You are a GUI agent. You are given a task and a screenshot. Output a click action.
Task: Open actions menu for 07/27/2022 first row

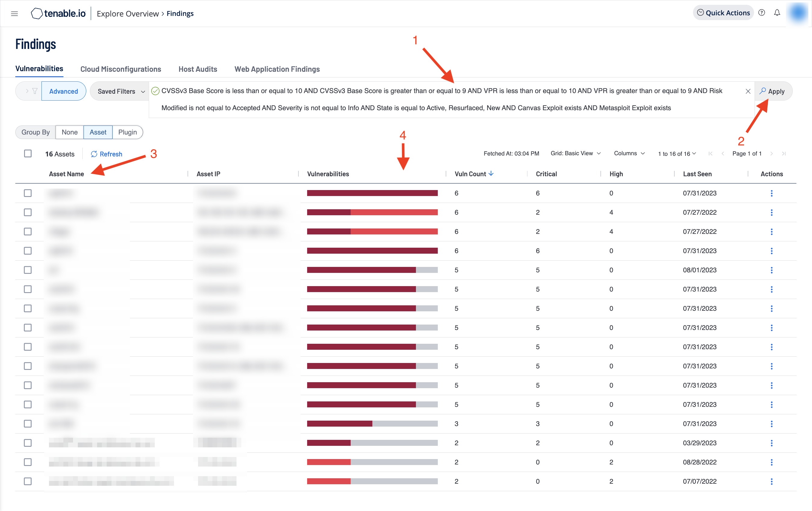[771, 212]
